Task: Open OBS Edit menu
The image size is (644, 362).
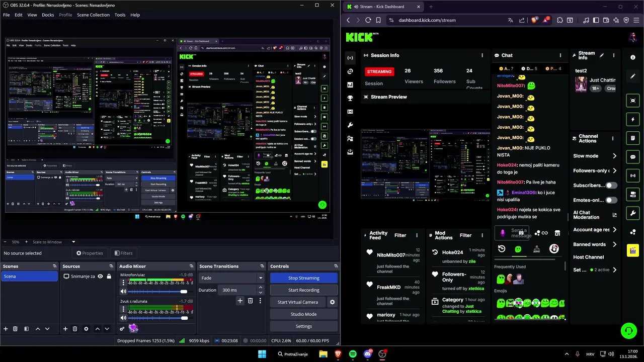Action: coord(18,15)
